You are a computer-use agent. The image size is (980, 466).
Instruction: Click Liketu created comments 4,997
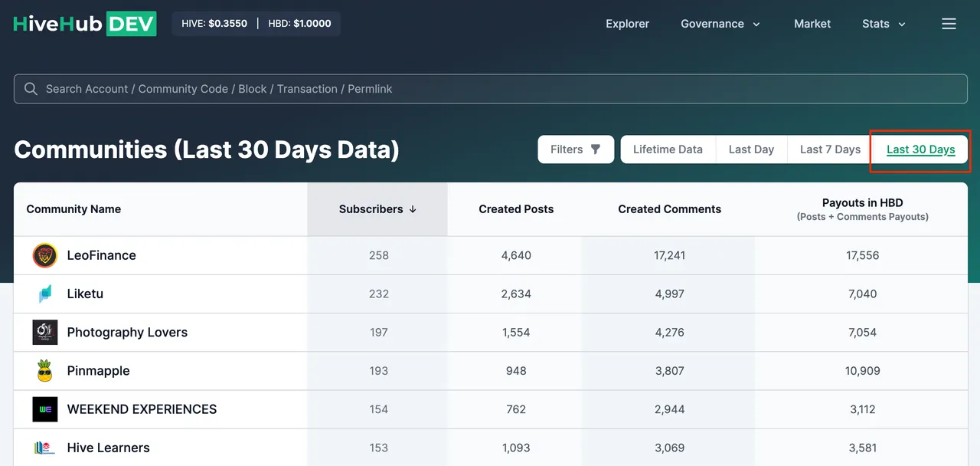click(x=670, y=294)
